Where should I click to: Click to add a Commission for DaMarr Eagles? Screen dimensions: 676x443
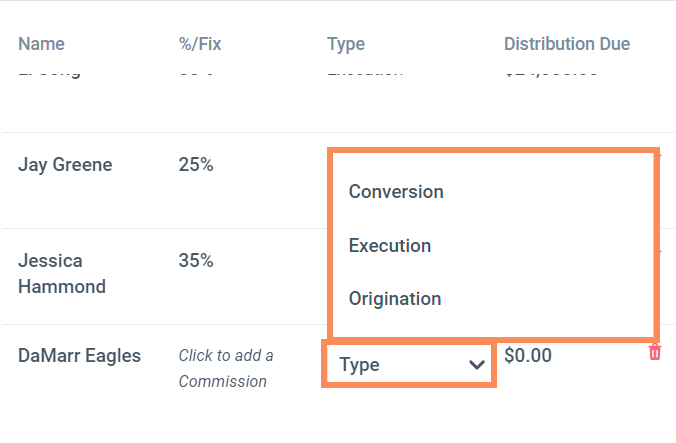[x=226, y=368]
